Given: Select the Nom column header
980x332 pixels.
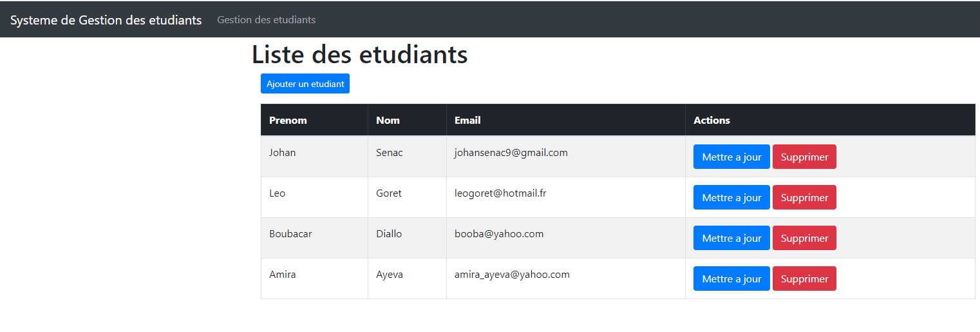Looking at the screenshot, I should click(388, 120).
